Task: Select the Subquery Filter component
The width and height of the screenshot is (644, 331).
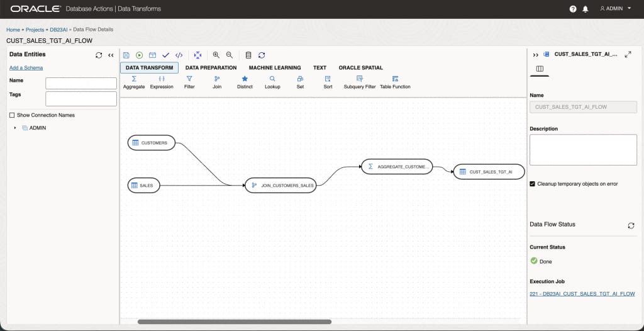Action: 360,82
